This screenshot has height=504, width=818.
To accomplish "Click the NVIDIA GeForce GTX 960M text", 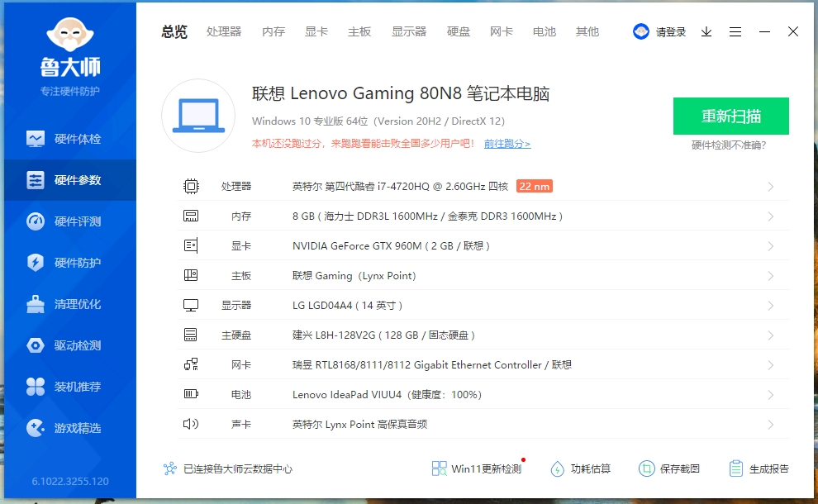I will (391, 245).
